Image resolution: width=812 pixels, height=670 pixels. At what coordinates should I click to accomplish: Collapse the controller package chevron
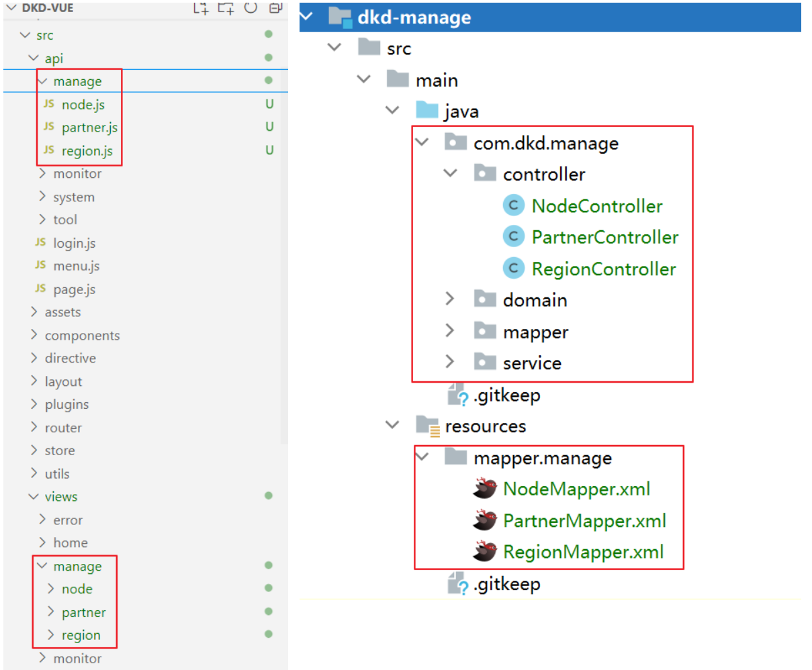click(x=451, y=173)
